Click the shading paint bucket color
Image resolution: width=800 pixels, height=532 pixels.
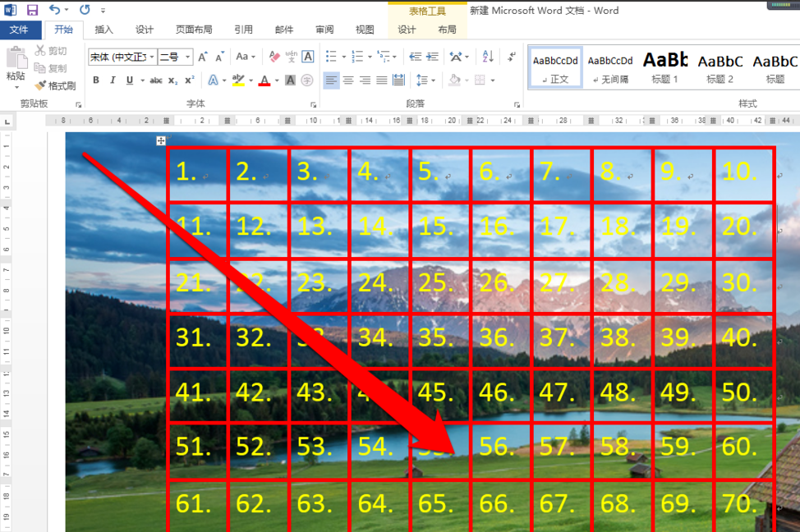(454, 80)
